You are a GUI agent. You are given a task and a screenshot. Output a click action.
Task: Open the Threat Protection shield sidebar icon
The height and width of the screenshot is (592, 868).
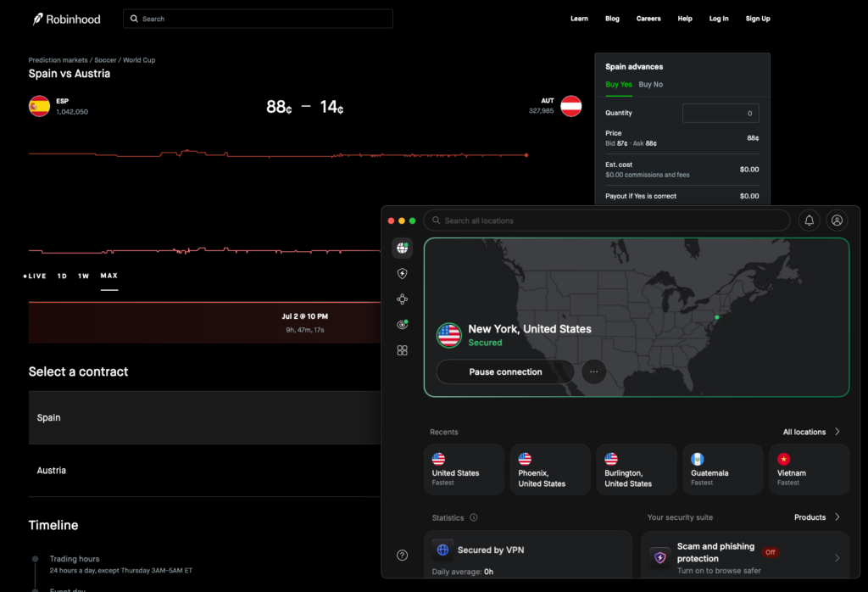(x=403, y=274)
